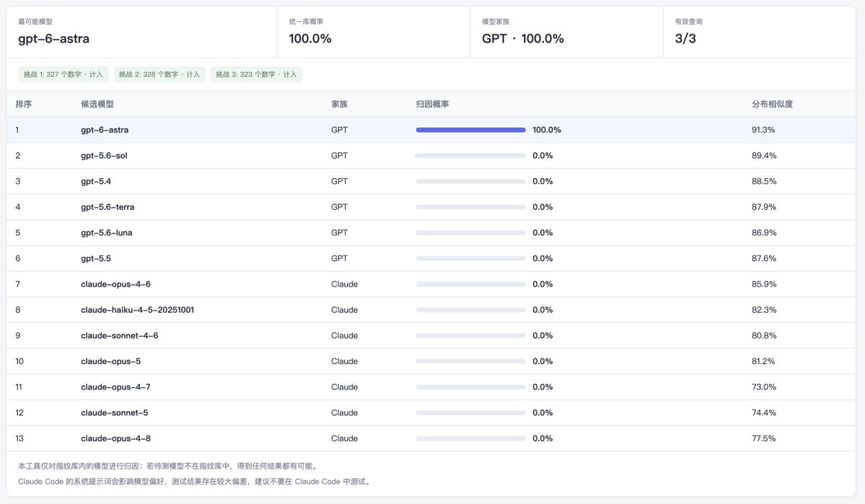
Task: Select the claude-haiku-4-5-20251001 model name
Action: point(137,310)
